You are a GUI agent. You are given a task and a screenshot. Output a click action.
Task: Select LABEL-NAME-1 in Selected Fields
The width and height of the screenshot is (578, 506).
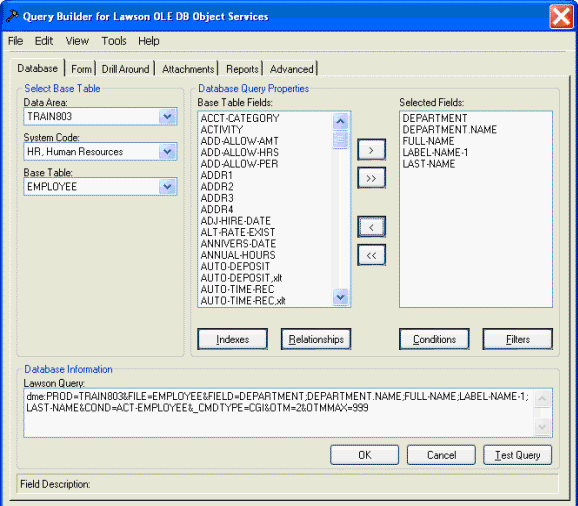[435, 153]
